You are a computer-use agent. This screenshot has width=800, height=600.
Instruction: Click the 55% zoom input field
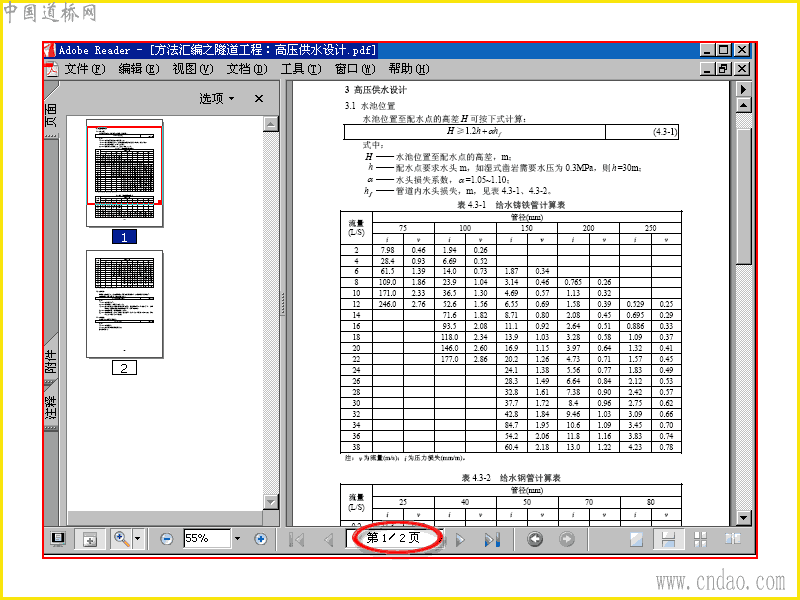[x=207, y=538]
